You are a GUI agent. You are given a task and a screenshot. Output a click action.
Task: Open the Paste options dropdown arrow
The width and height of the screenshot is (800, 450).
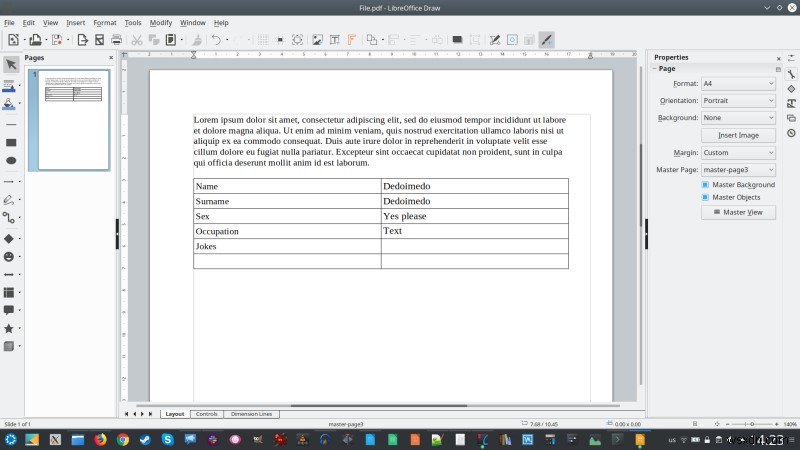(x=182, y=40)
